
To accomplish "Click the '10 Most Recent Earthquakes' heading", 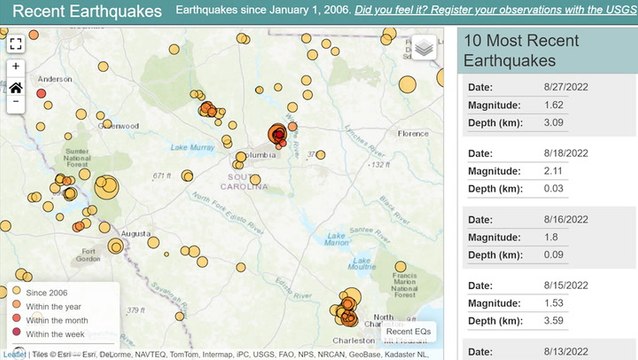I will click(521, 50).
